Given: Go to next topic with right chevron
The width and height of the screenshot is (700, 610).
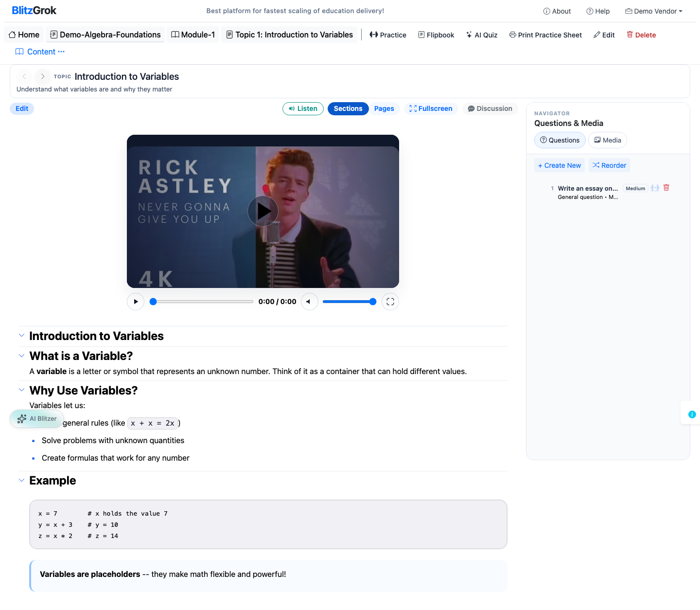Looking at the screenshot, I should tap(43, 76).
